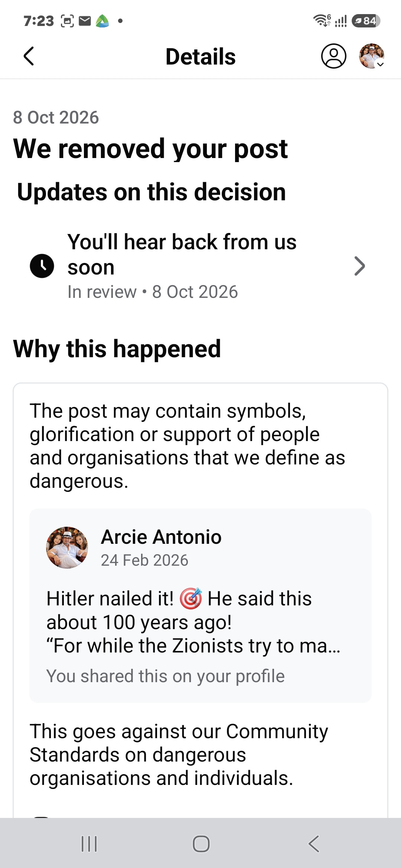Tap the 24 Feb 2026 post date
The height and width of the screenshot is (868, 401).
click(x=144, y=560)
